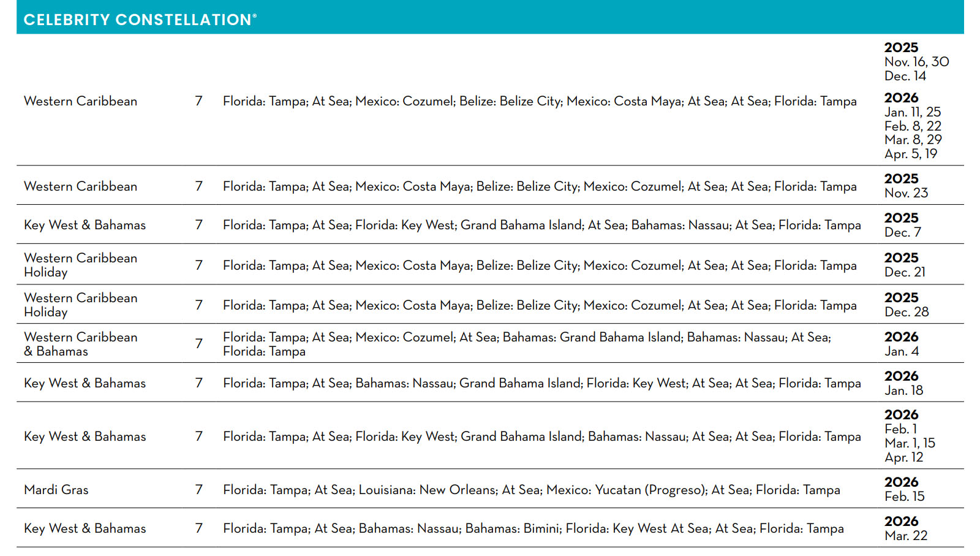
Task: Click the 2026 heading above Jan. 11, 25
Action: coord(901,98)
